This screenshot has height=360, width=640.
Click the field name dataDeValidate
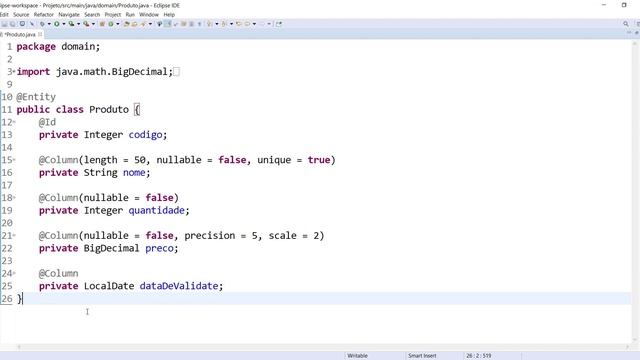(179, 286)
